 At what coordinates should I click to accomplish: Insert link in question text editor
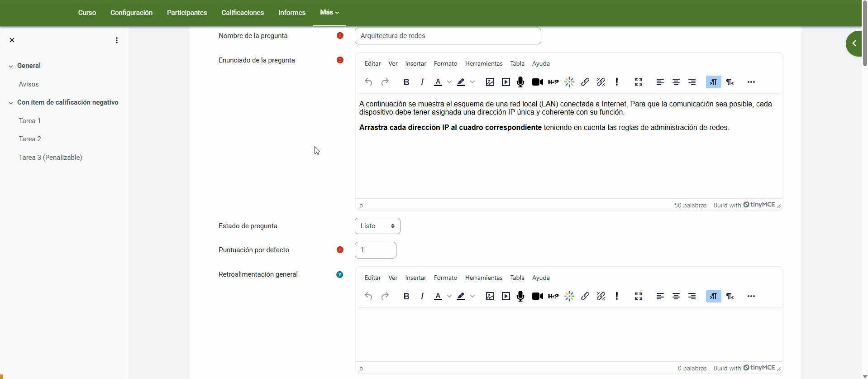[x=585, y=82]
